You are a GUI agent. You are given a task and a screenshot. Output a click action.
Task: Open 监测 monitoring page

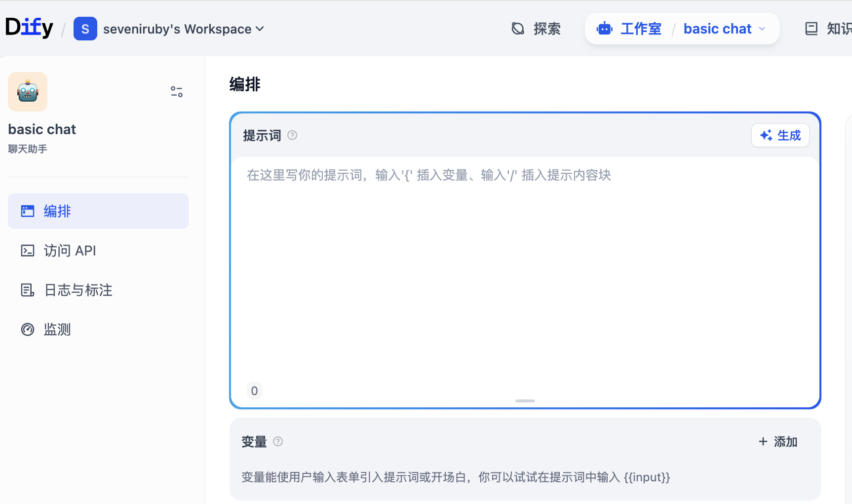pyautogui.click(x=57, y=329)
